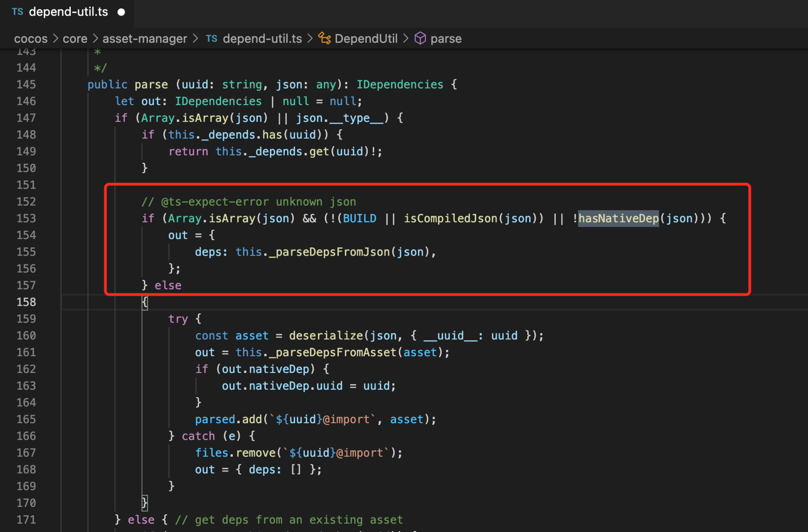Click isCompiledJson function on line 153
808x532 pixels.
pyautogui.click(x=450, y=218)
